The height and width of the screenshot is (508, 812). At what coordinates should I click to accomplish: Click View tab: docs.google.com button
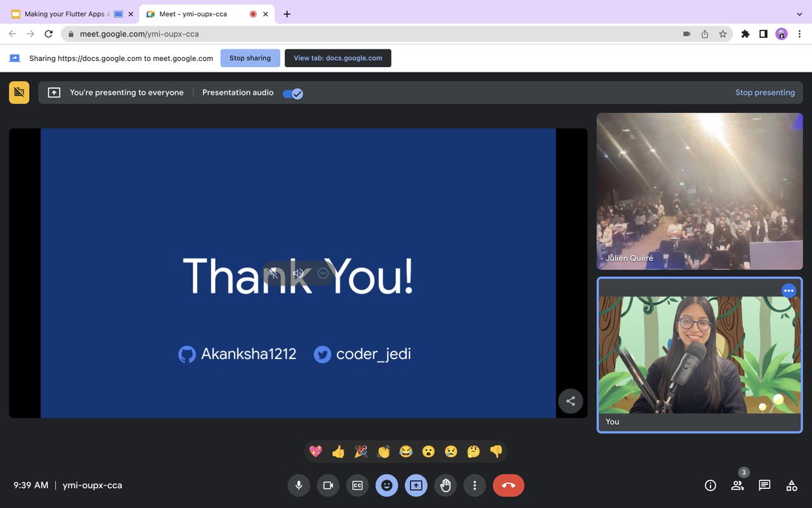[x=338, y=58]
